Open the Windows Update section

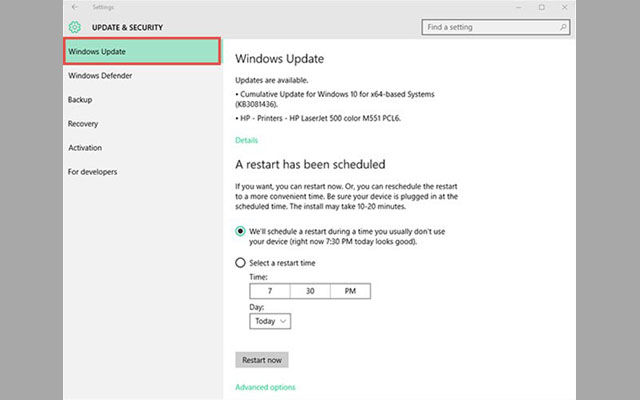[141, 51]
